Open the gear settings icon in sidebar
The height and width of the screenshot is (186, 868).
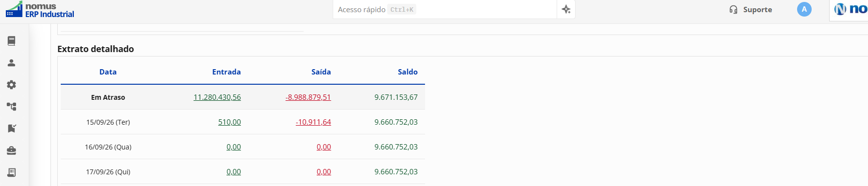12,85
